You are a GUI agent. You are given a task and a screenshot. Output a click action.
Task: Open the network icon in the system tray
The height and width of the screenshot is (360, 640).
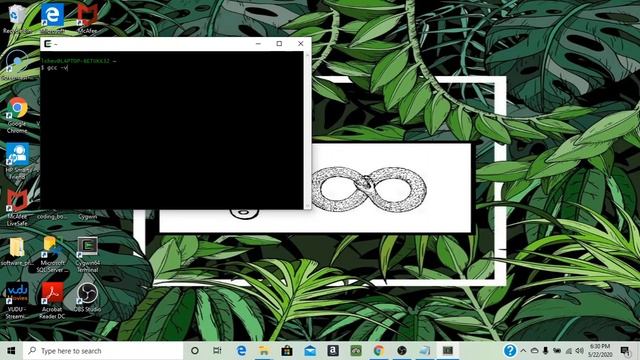click(x=569, y=351)
